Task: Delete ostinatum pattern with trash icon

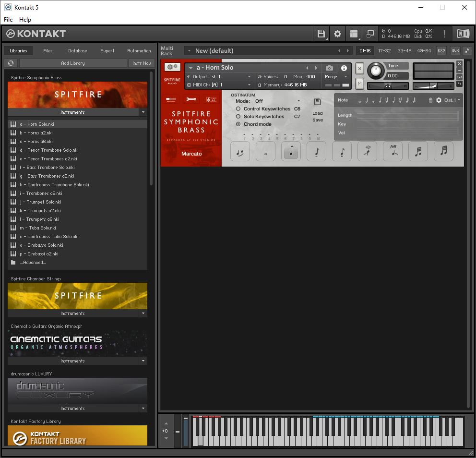Action: click(x=430, y=100)
